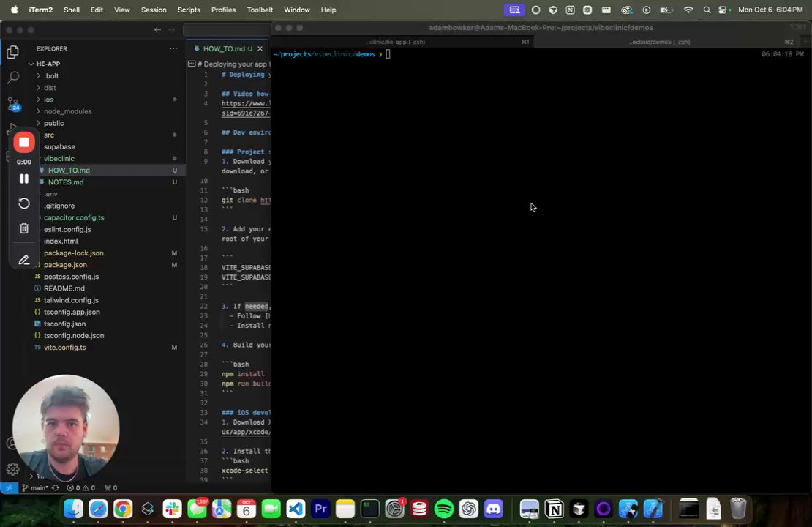Viewport: 812px width, 527px height.
Task: Open the Search view in VS Code activity bar
Action: [13, 78]
